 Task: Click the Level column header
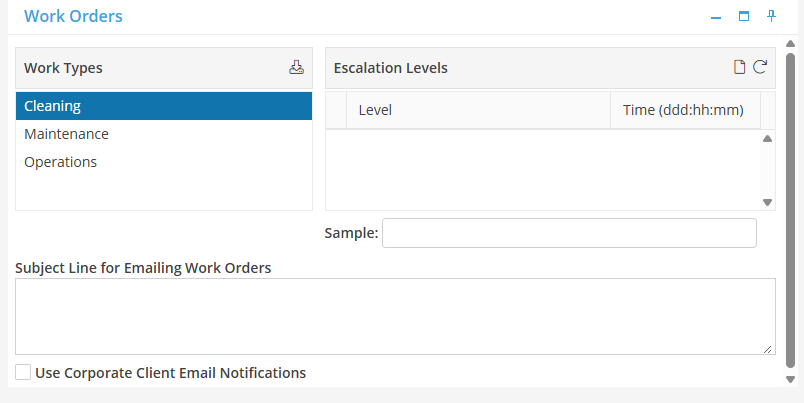click(478, 110)
